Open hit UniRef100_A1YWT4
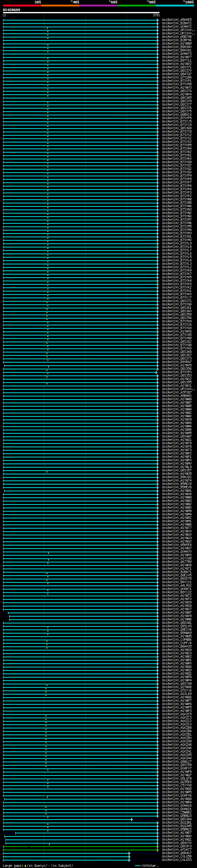The width and height of the screenshot is (197, 868). point(177,480)
